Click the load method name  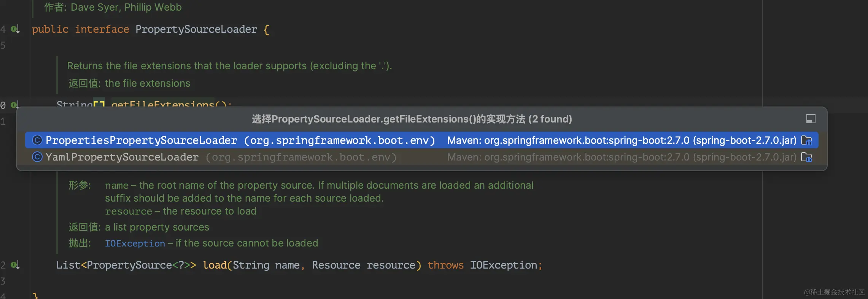215,265
